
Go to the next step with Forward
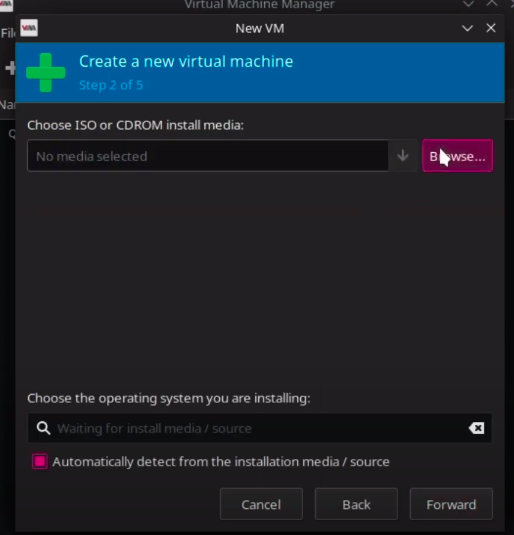(451, 504)
